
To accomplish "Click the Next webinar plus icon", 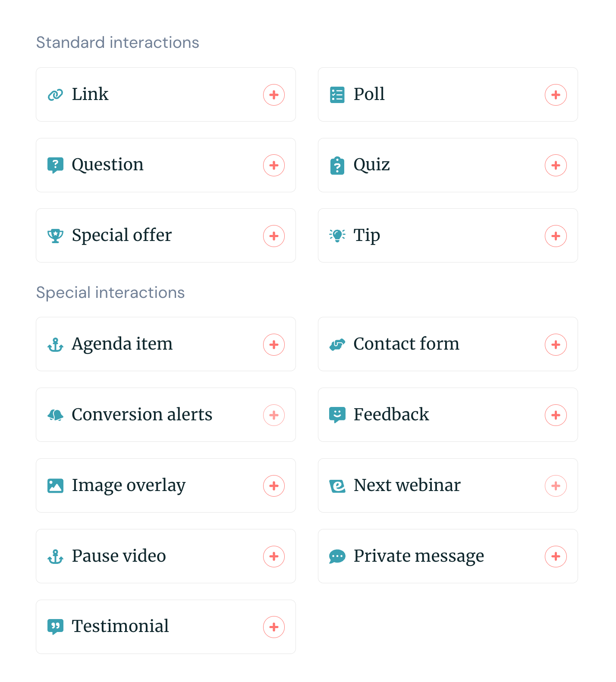I will 556,486.
